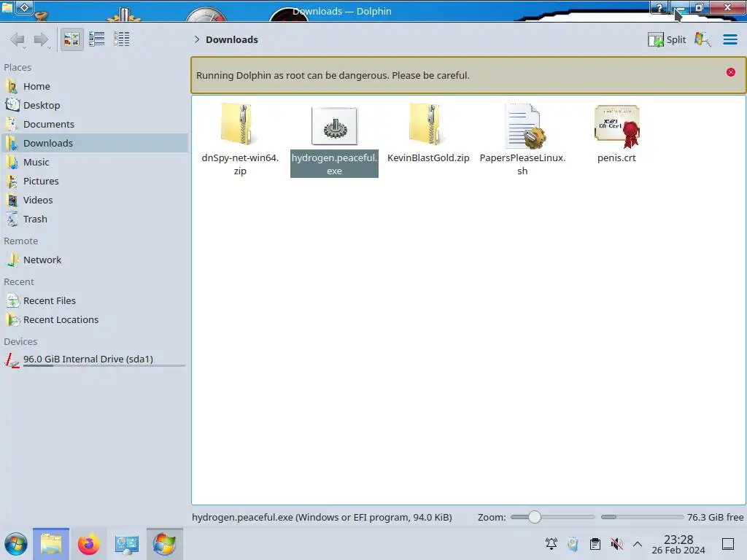This screenshot has width=747, height=560.
Task: Open notifications bell in system tray
Action: click(551, 544)
